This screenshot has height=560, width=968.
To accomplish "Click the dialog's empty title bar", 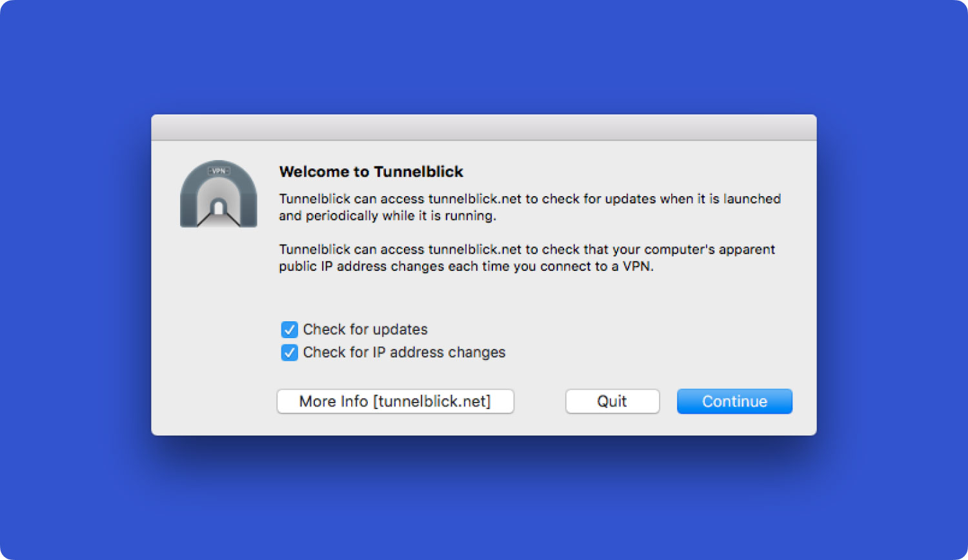I will [x=484, y=127].
